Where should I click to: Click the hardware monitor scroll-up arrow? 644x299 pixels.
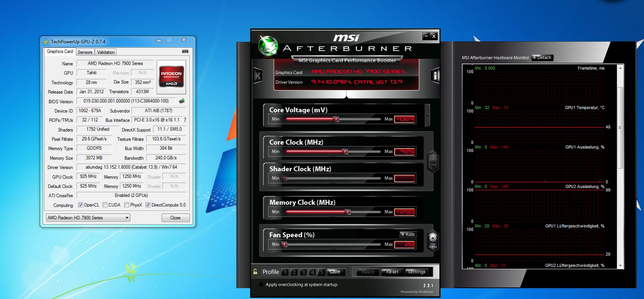click(x=621, y=68)
